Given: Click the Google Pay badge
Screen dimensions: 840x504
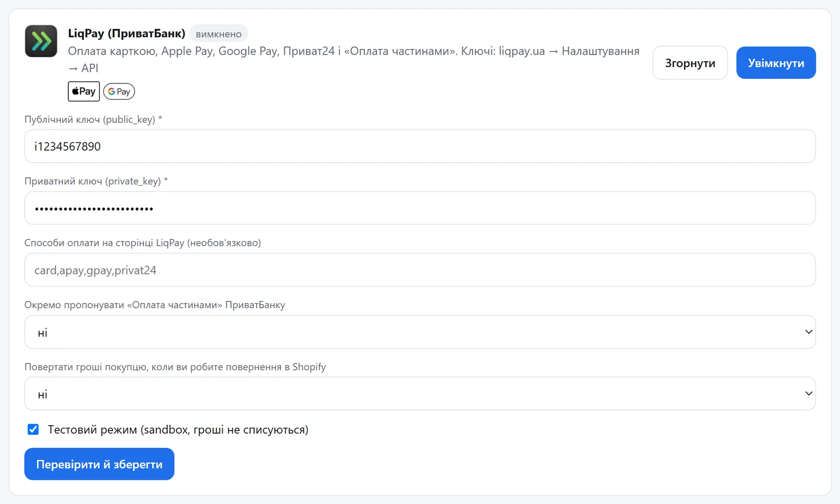Looking at the screenshot, I should [x=119, y=91].
